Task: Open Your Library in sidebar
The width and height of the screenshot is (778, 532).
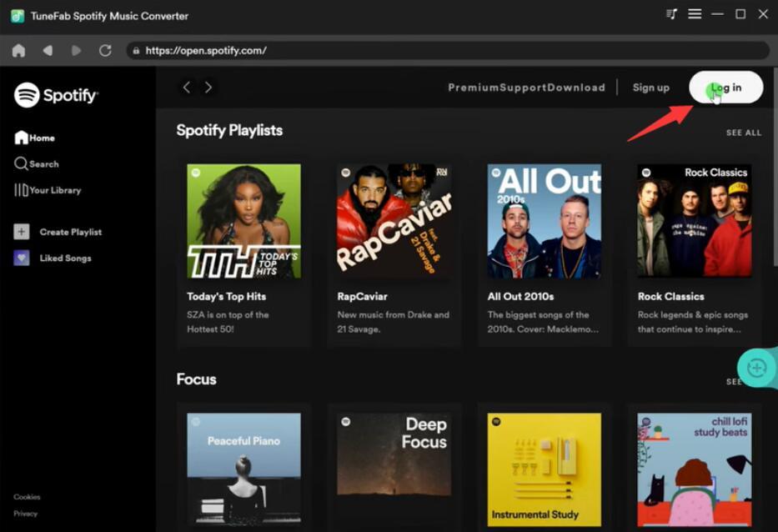Action: 48,190
